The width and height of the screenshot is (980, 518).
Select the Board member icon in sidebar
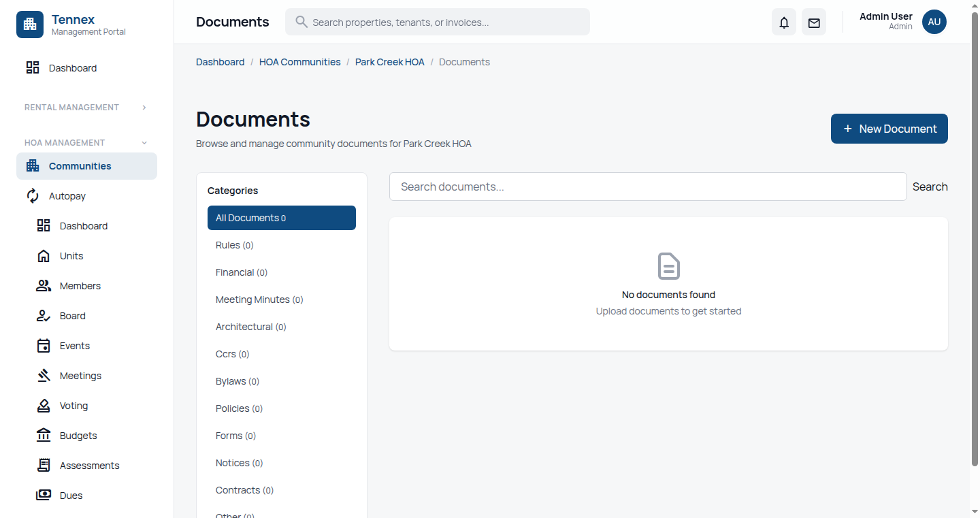click(x=44, y=315)
